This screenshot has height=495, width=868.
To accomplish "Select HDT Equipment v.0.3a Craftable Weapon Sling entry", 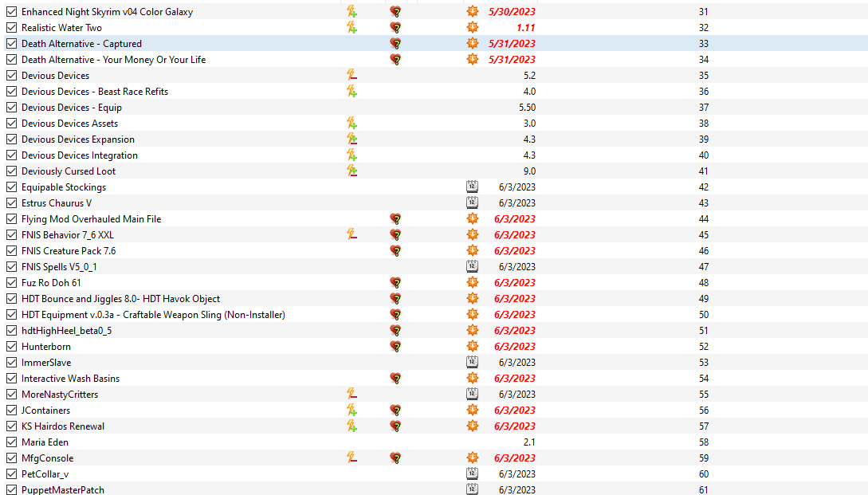I will (x=153, y=315).
